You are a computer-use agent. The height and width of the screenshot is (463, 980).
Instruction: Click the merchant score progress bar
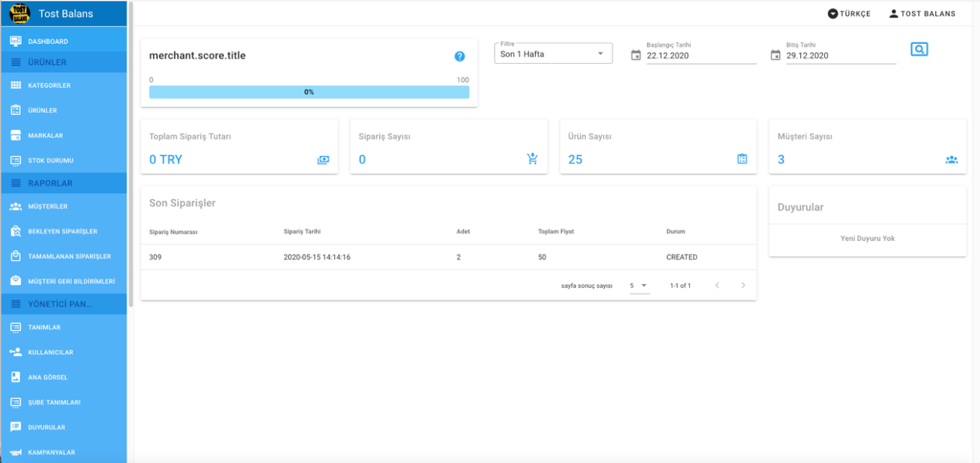click(x=309, y=92)
